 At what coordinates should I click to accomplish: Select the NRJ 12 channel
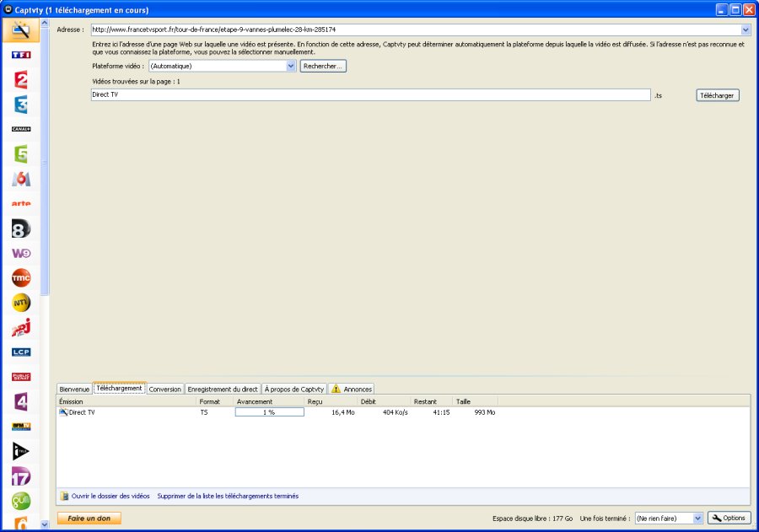tap(21, 327)
